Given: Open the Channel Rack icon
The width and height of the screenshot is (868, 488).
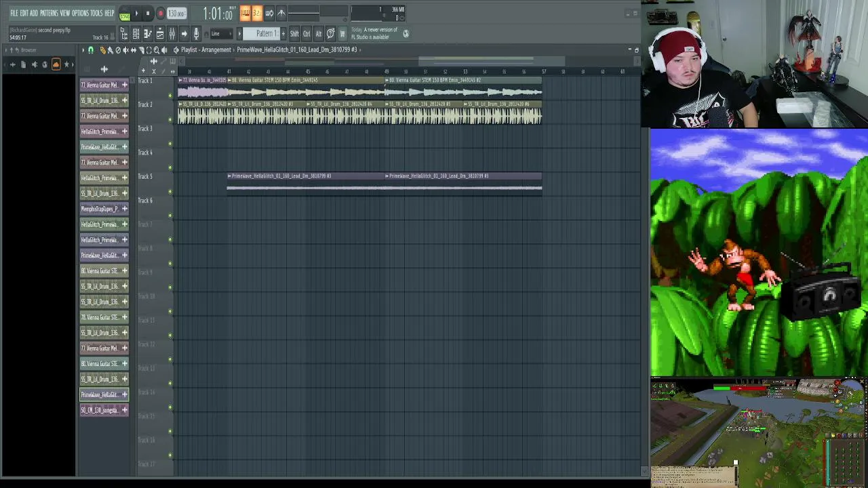Looking at the screenshot, I should (x=136, y=33).
